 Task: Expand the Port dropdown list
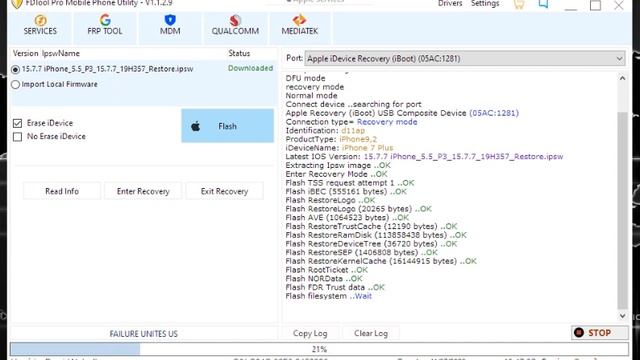619,58
